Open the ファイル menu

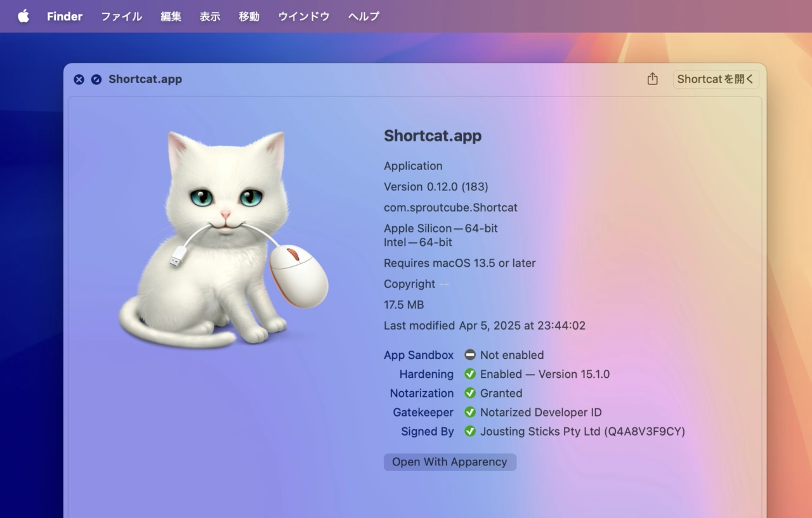pyautogui.click(x=121, y=16)
